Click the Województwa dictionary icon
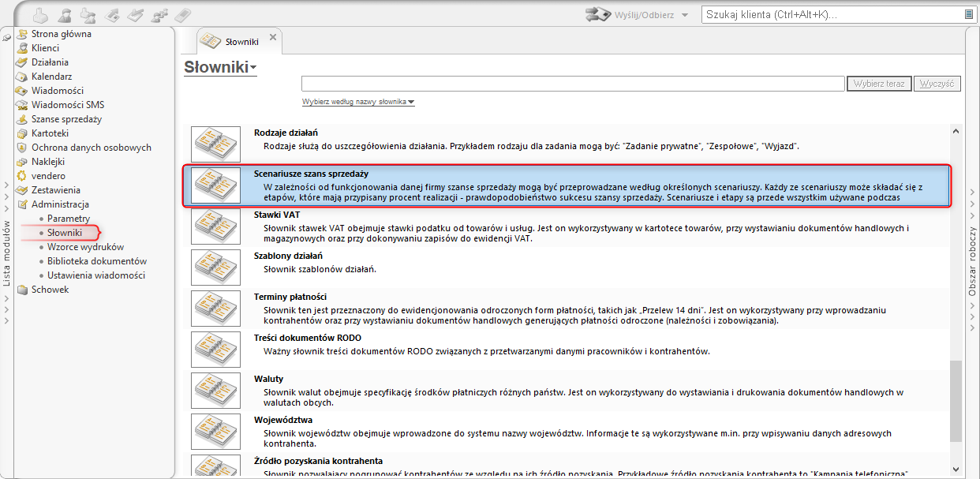980x479 pixels. tap(215, 432)
